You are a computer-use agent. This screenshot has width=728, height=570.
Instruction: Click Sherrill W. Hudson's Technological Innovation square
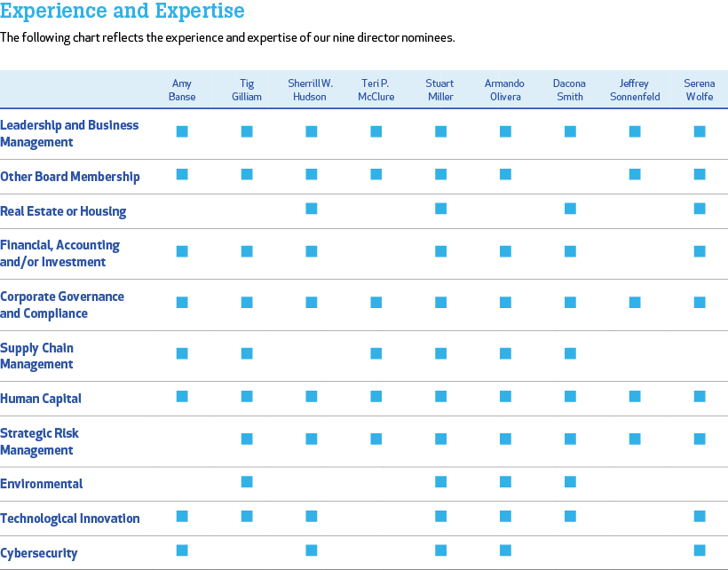tap(312, 517)
